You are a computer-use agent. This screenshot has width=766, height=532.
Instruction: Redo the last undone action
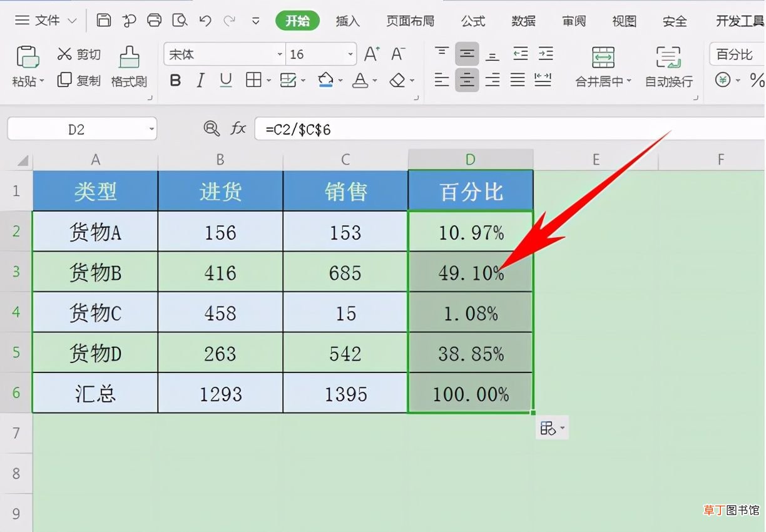230,21
